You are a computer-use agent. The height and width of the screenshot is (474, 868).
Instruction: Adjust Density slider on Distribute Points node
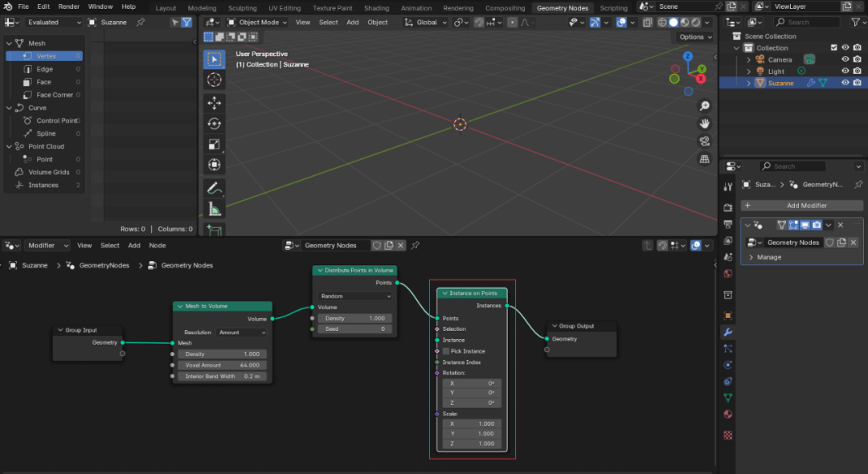(355, 319)
